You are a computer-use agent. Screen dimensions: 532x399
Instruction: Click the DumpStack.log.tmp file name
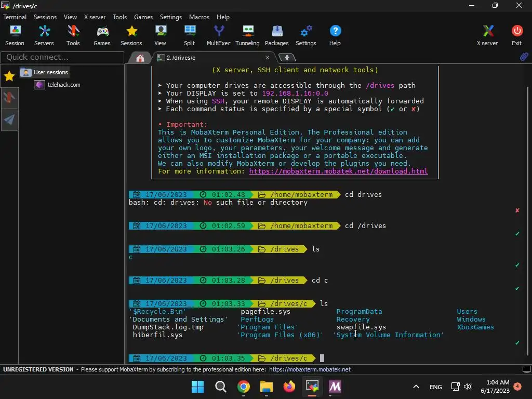click(168, 327)
